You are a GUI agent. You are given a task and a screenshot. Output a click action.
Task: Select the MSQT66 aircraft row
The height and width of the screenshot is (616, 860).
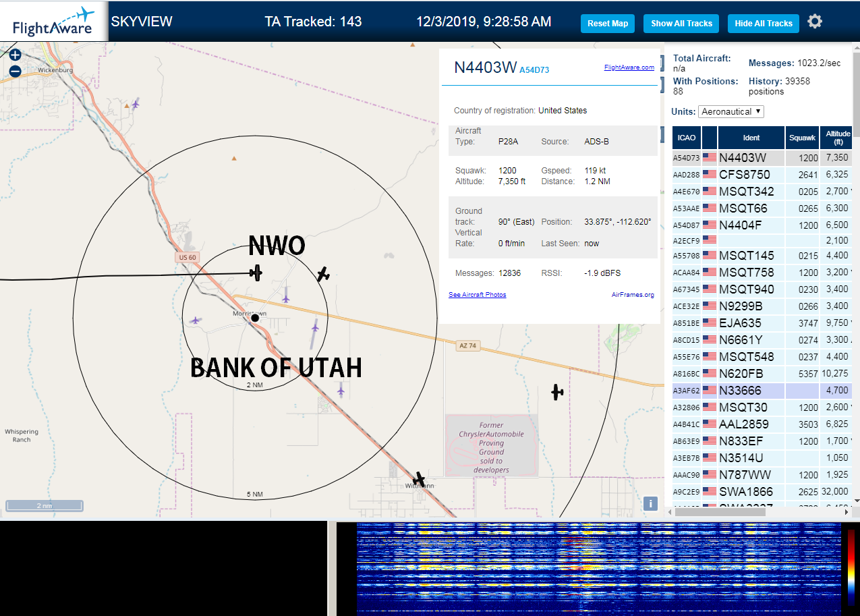pyautogui.click(x=762, y=208)
